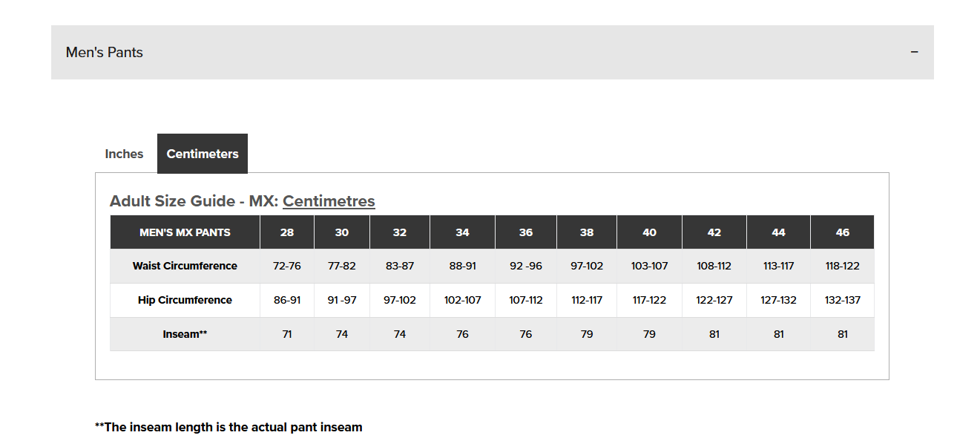Collapse the Men's Pants section minus icon
Viewport: 980px width, 441px height.
click(914, 52)
